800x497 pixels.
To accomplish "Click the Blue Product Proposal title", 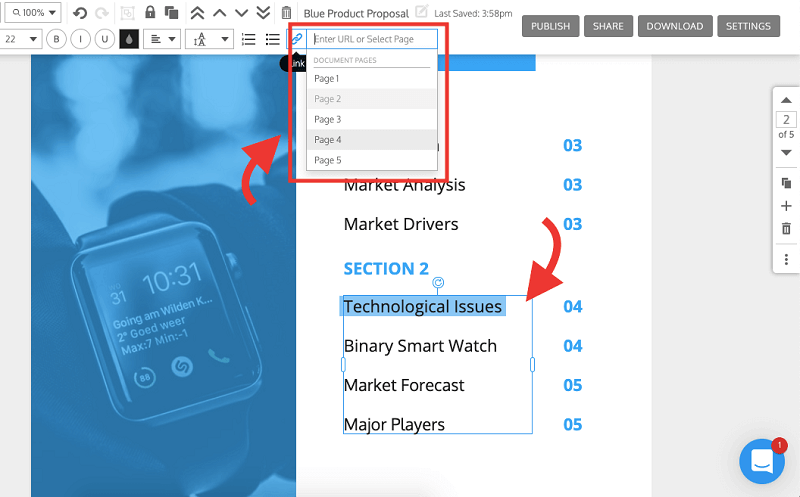I will (356, 13).
